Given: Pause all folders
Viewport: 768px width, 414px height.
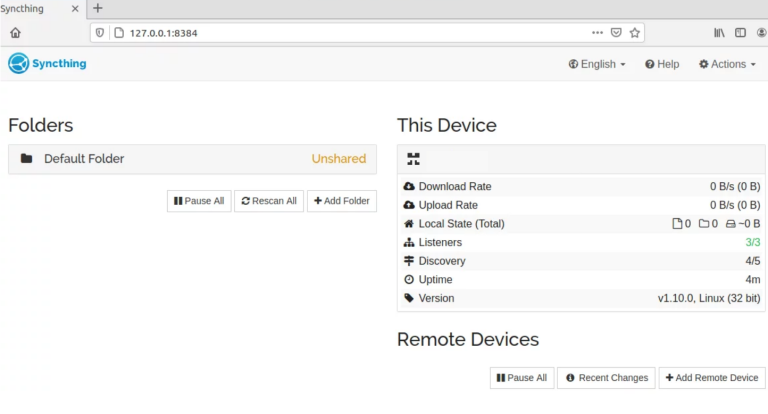Looking at the screenshot, I should (x=199, y=201).
